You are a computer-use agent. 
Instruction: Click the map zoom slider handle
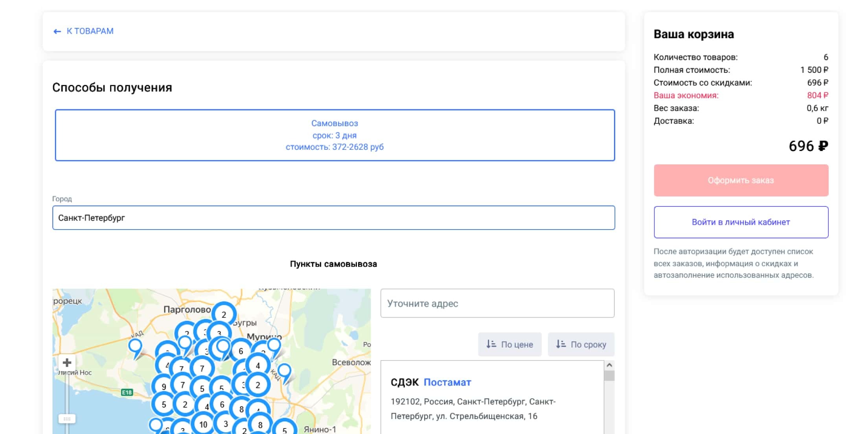point(67,419)
